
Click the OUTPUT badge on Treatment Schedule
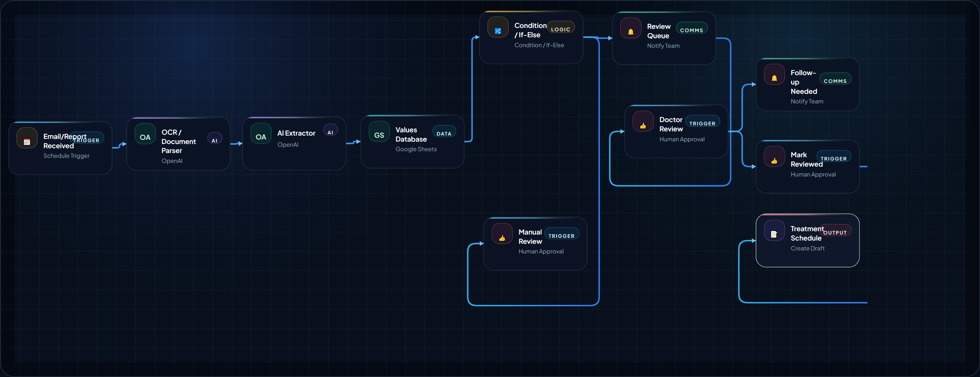pos(835,230)
